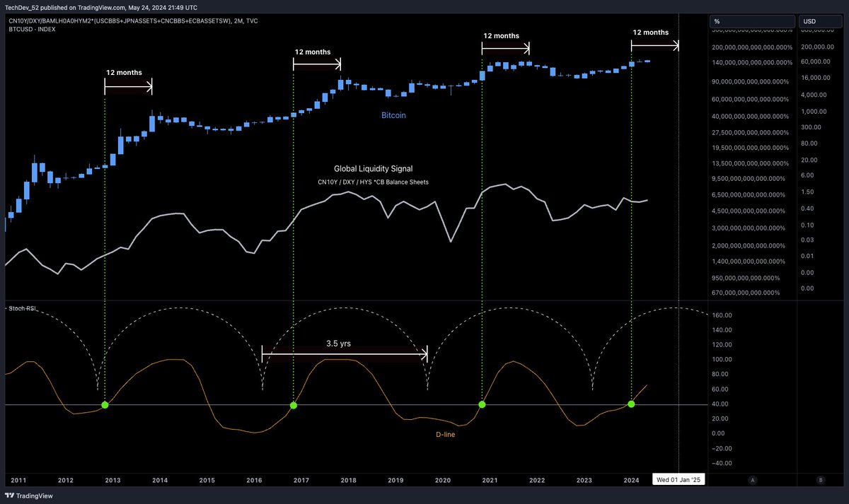Click the circled A scale button

pos(752,480)
